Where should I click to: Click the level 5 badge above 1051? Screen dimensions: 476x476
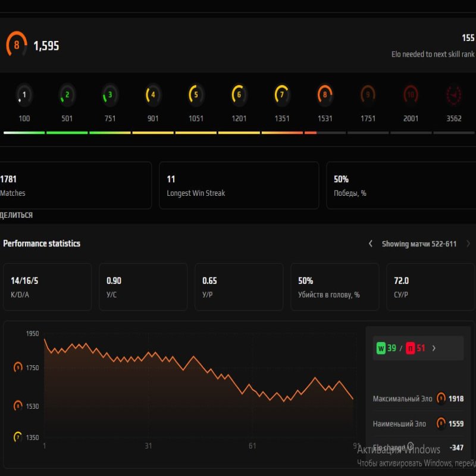[x=196, y=94]
